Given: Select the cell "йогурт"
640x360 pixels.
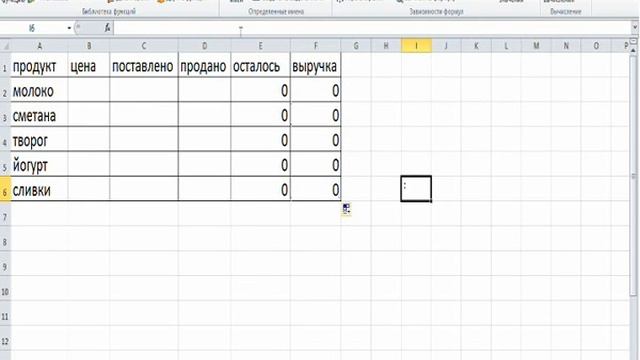Looking at the screenshot, I should pyautogui.click(x=39, y=165).
